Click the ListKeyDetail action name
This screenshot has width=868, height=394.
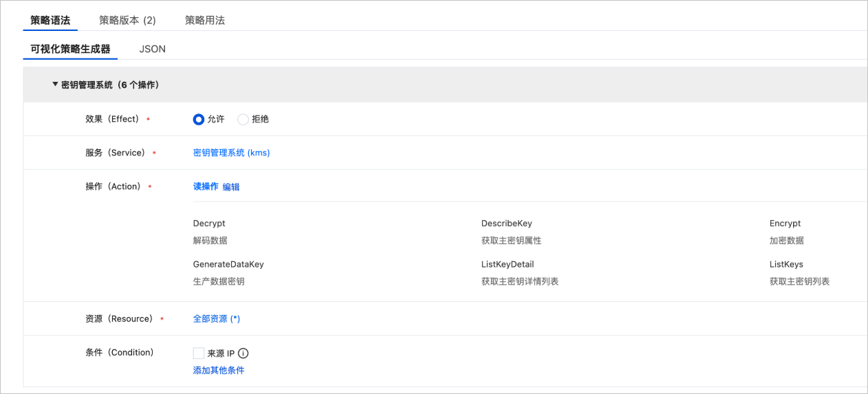point(508,264)
